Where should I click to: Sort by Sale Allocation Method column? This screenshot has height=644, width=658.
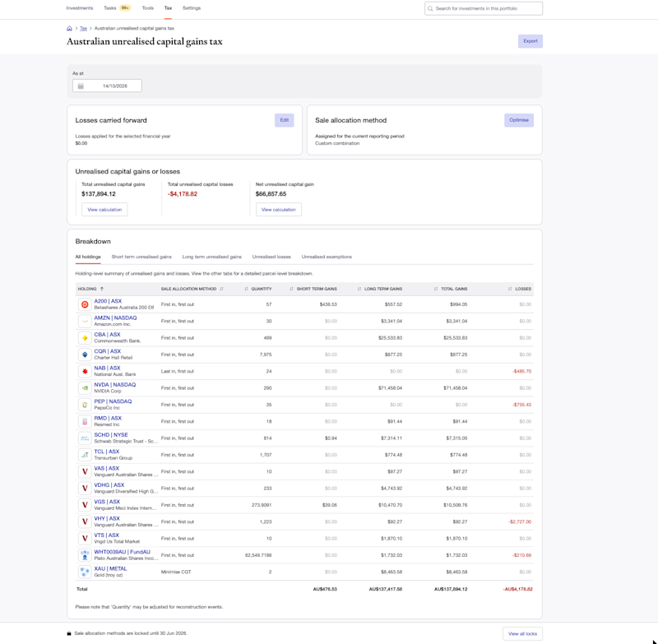192,289
